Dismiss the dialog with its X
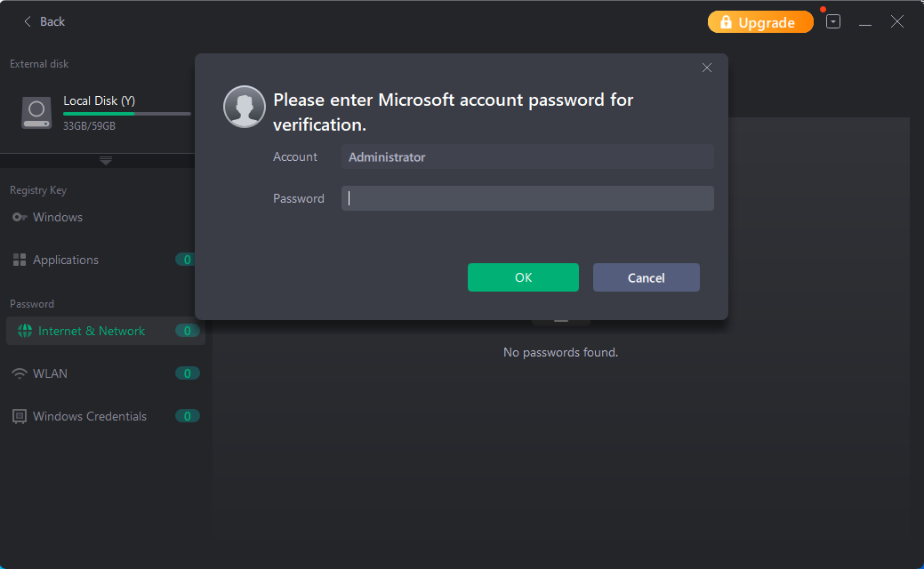The width and height of the screenshot is (924, 569). coord(706,67)
